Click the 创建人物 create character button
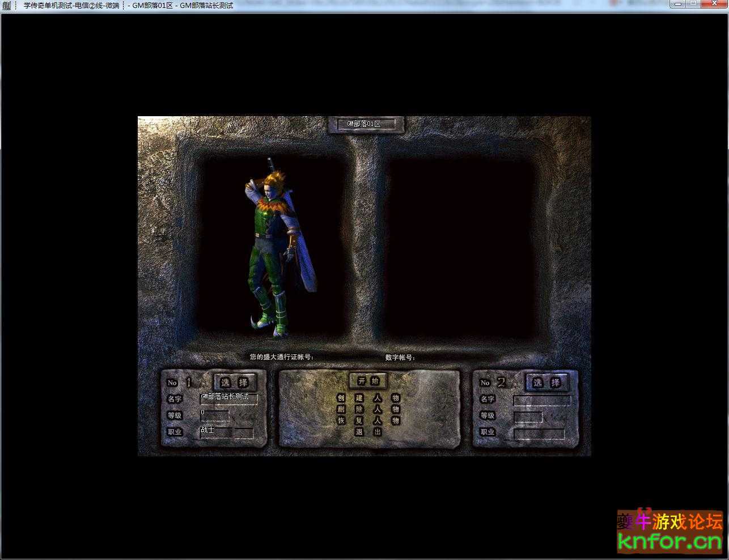This screenshot has width=729, height=560. [x=368, y=398]
